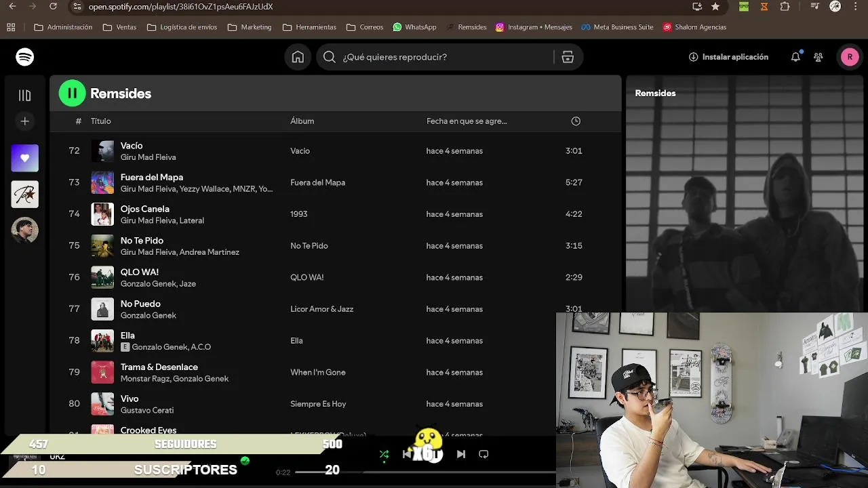Open the round artist avatar in sidebar
Viewport: 868px width, 488px height.
(x=25, y=230)
